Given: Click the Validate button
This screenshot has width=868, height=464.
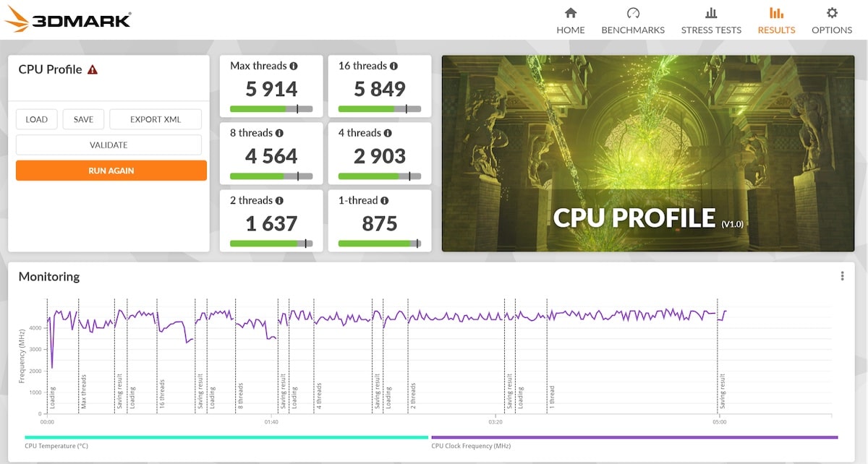Looking at the screenshot, I should pyautogui.click(x=109, y=145).
